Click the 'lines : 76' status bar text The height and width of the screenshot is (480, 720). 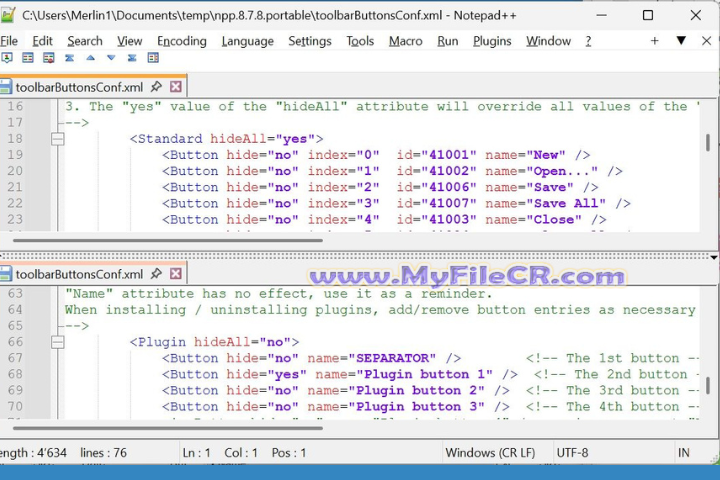pos(103,453)
